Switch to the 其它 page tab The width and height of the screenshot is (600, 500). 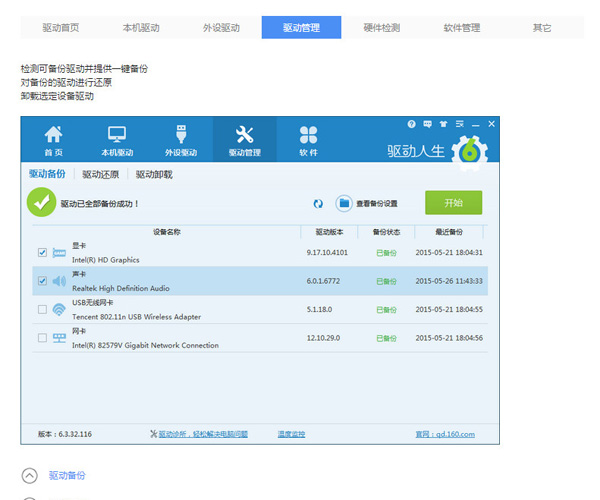point(542,28)
